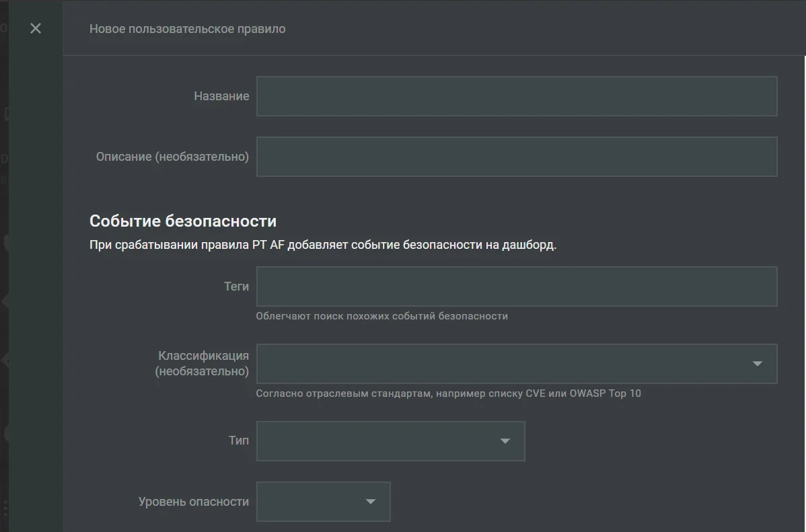The image size is (806, 532).
Task: Click the arrow icon in Уровень опасности field
Action: 370,501
